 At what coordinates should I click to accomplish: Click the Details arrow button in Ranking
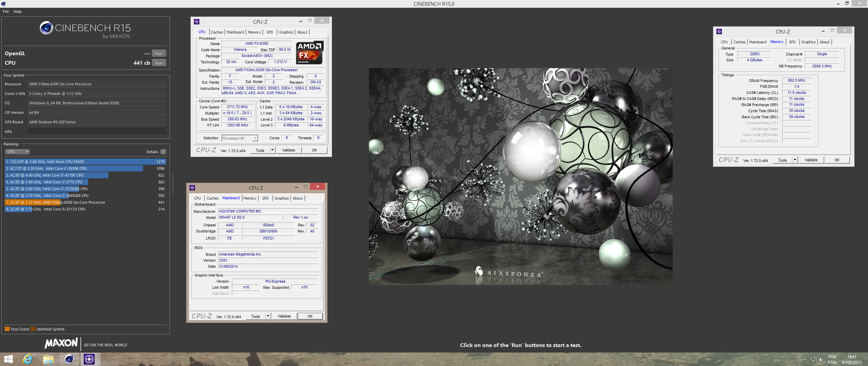(x=163, y=152)
